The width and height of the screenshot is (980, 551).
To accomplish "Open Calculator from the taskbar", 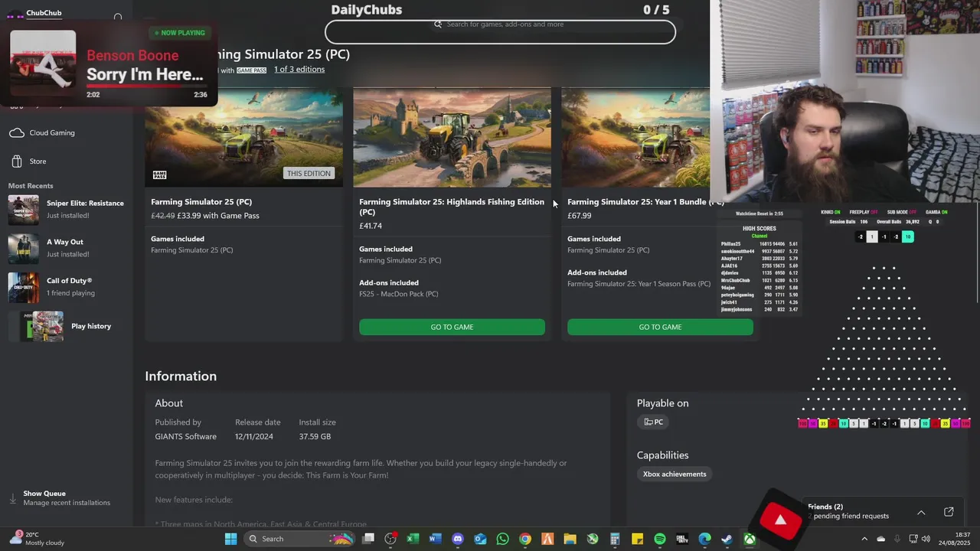I will (615, 539).
